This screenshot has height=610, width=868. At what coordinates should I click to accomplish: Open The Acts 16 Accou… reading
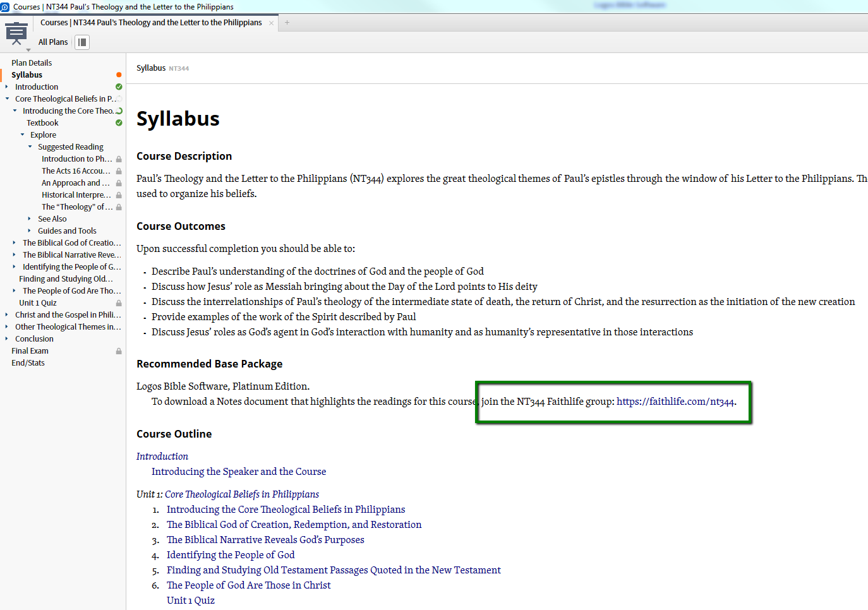click(x=76, y=171)
